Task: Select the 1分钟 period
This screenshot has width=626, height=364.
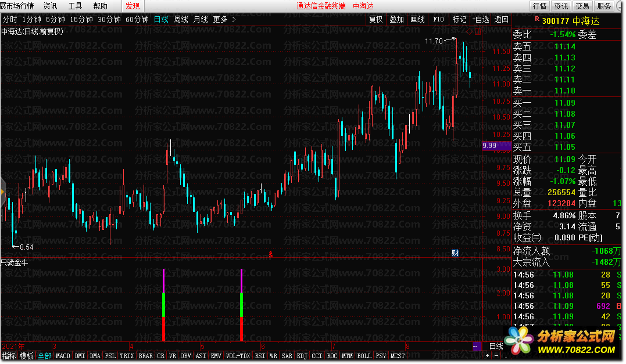Action: point(32,19)
